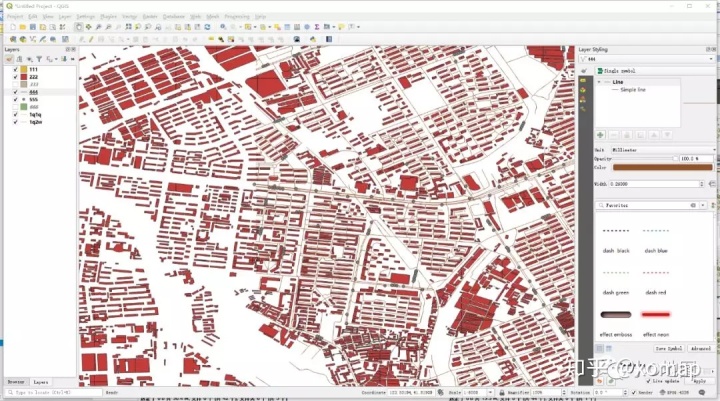Collapse the Line symbol tree arrow
Image resolution: width=720 pixels, height=401 pixels.
click(599, 82)
